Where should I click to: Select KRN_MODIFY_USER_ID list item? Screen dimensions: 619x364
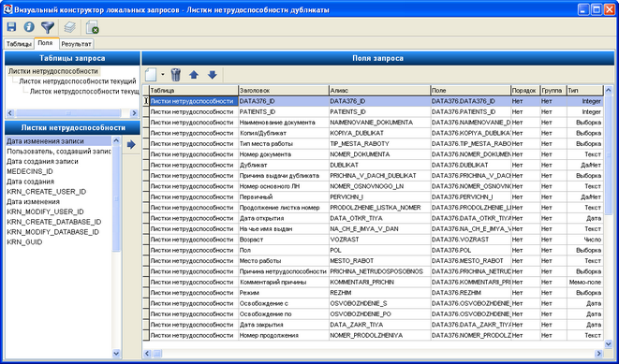(59, 211)
